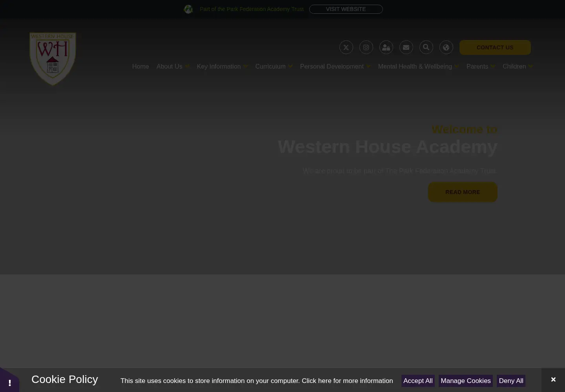Open Manage Cookies options
This screenshot has width=565, height=392.
click(x=466, y=381)
